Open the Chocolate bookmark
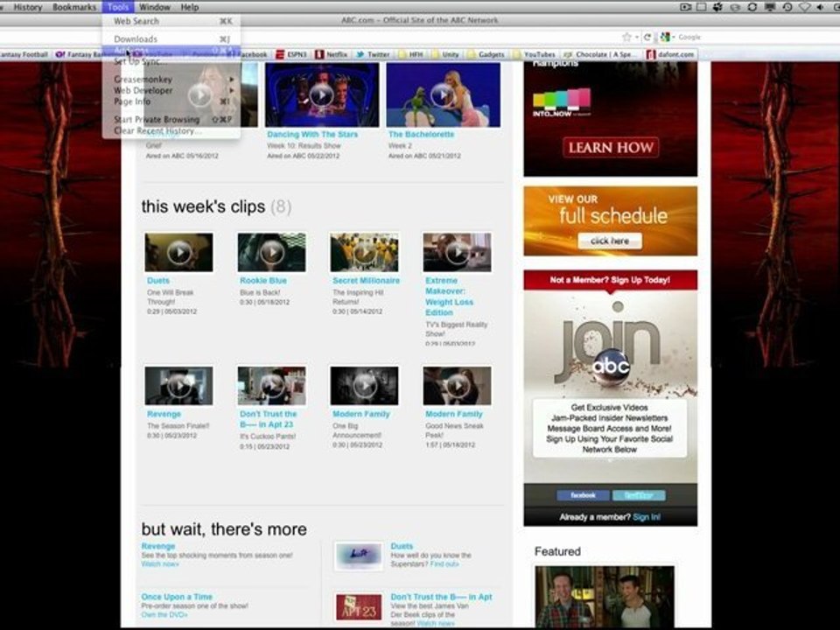 (601, 54)
